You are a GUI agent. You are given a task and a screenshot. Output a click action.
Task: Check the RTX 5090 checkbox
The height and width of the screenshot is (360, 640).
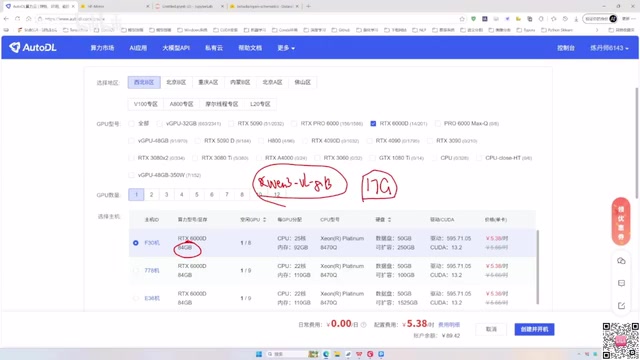(231, 123)
